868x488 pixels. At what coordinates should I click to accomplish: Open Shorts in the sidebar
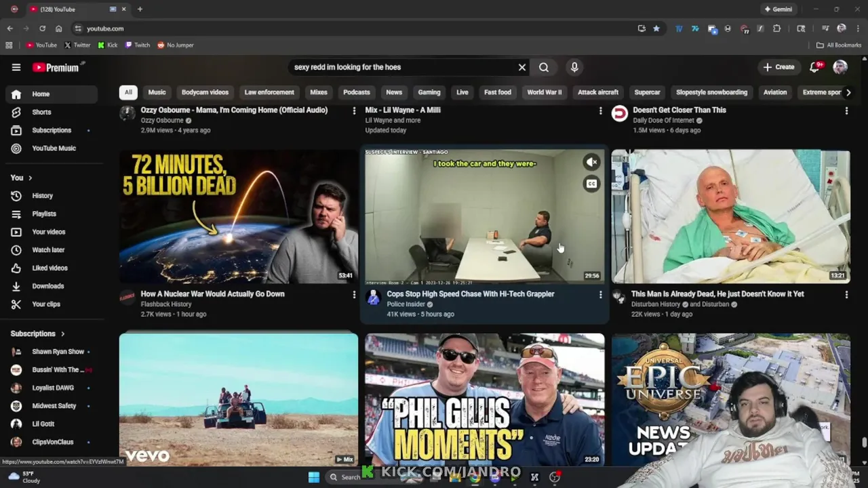[52, 112]
